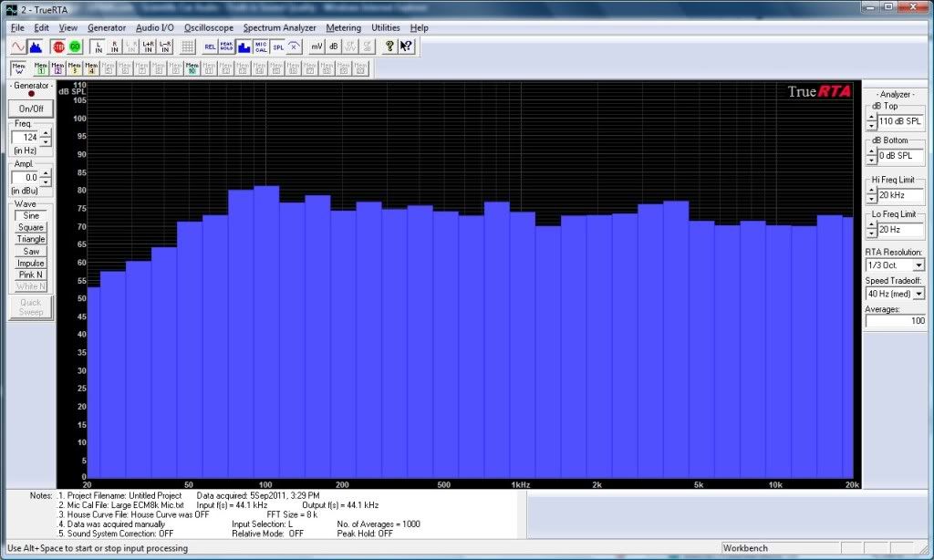Open the Audio I/O menu

click(154, 28)
